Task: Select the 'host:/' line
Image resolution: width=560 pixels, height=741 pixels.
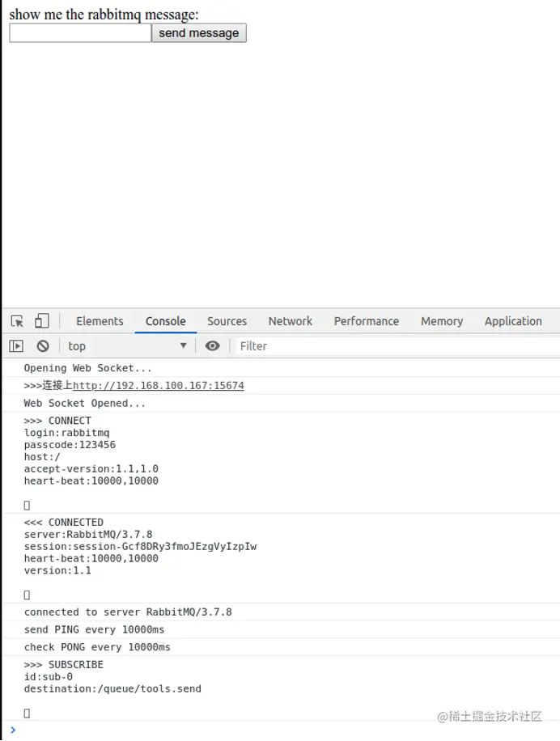Action: coord(42,457)
